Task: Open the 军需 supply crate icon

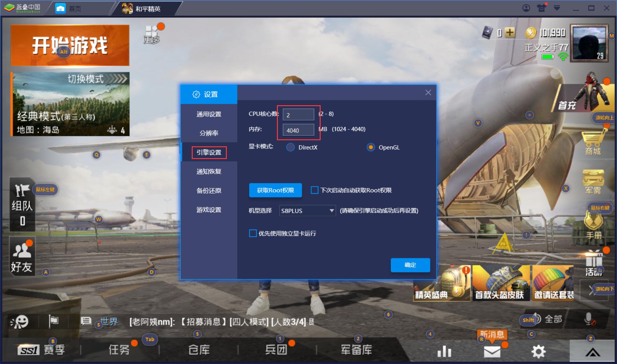Action: click(593, 182)
